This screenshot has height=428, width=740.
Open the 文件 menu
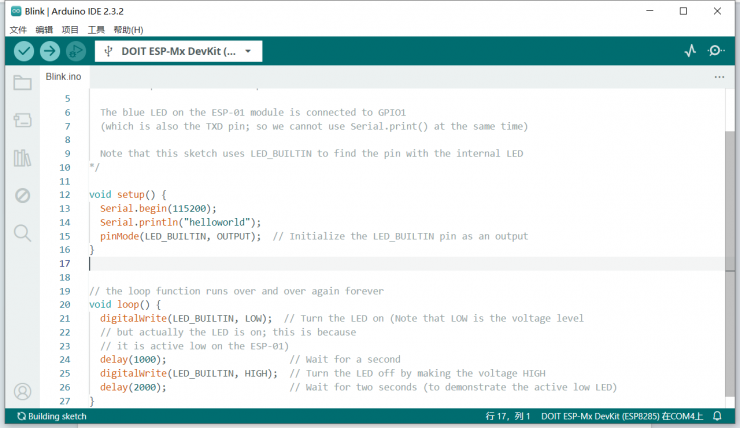[18, 30]
